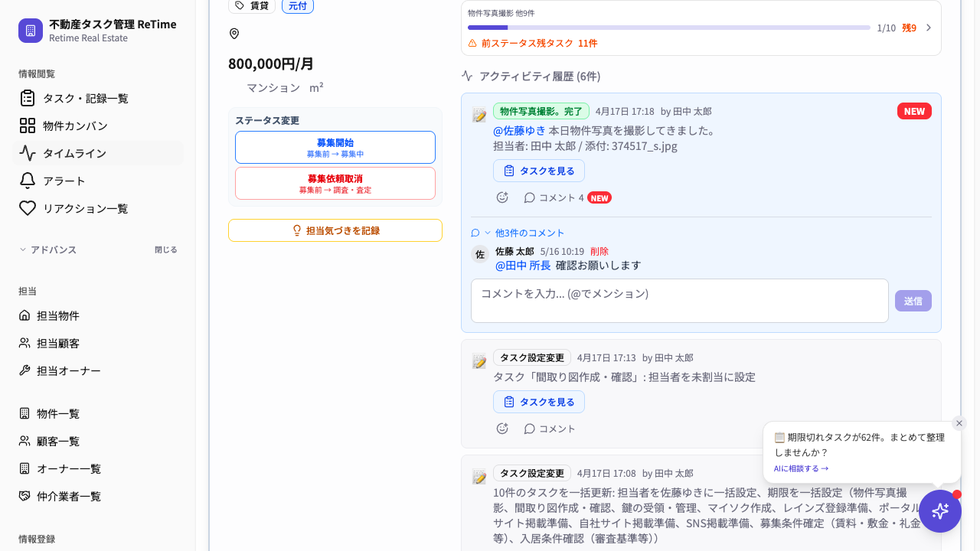
Task: Open リアクション一覧 page
Action: 98,208
